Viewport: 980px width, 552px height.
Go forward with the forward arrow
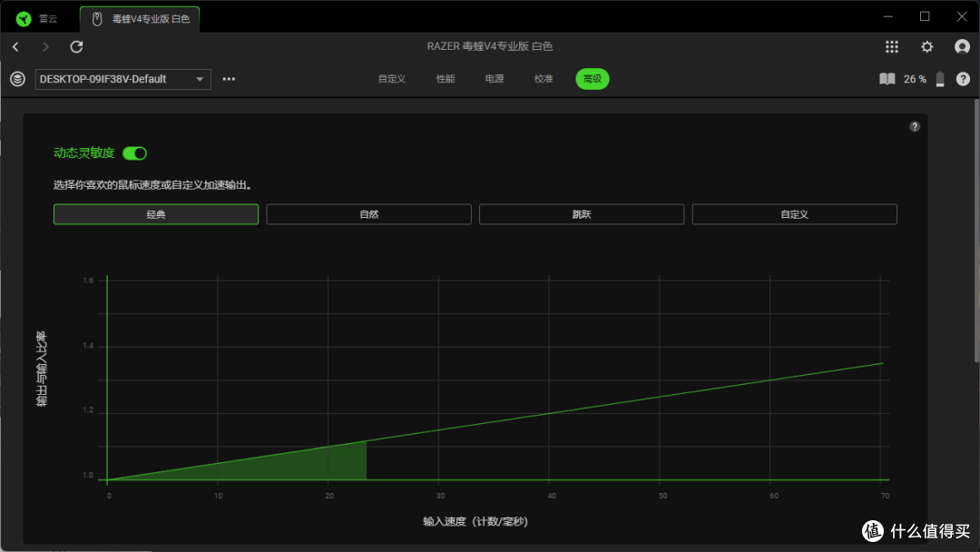(x=45, y=47)
